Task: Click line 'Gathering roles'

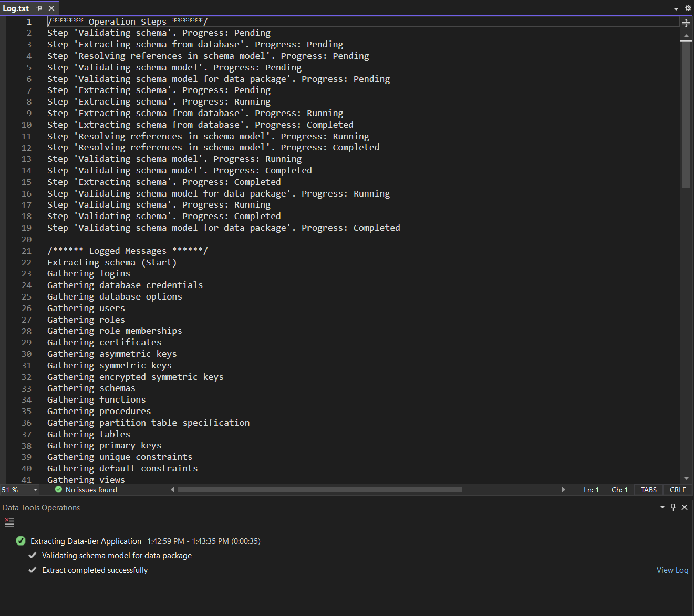Action: click(x=86, y=320)
